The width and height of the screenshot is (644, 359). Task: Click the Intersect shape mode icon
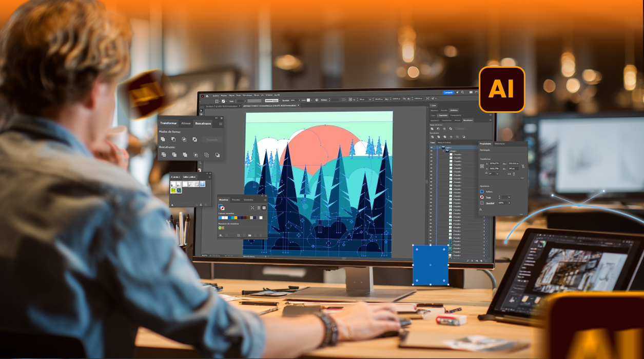184,139
